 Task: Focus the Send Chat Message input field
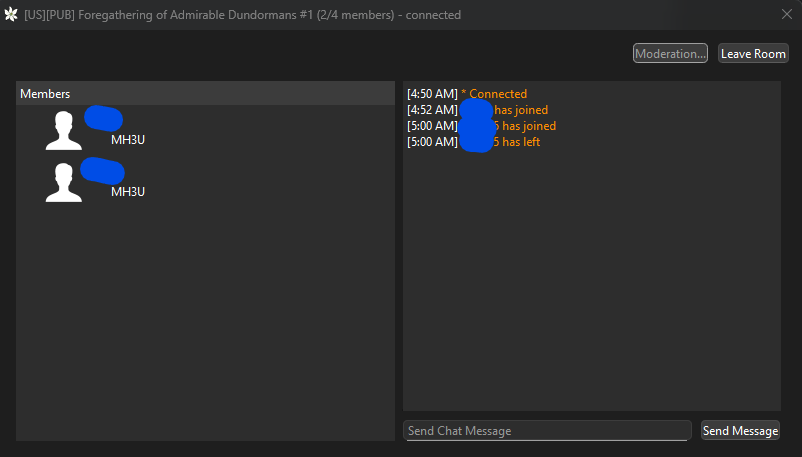point(547,430)
